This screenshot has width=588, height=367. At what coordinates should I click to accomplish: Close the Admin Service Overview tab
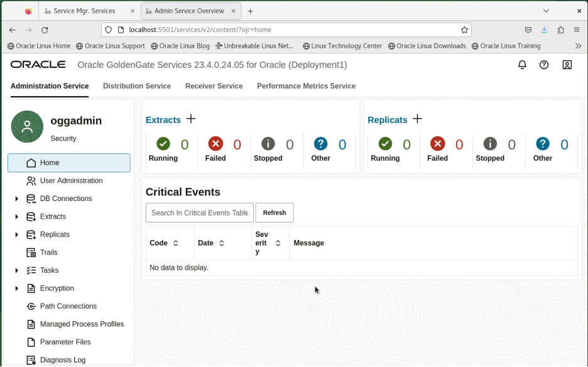pos(233,11)
